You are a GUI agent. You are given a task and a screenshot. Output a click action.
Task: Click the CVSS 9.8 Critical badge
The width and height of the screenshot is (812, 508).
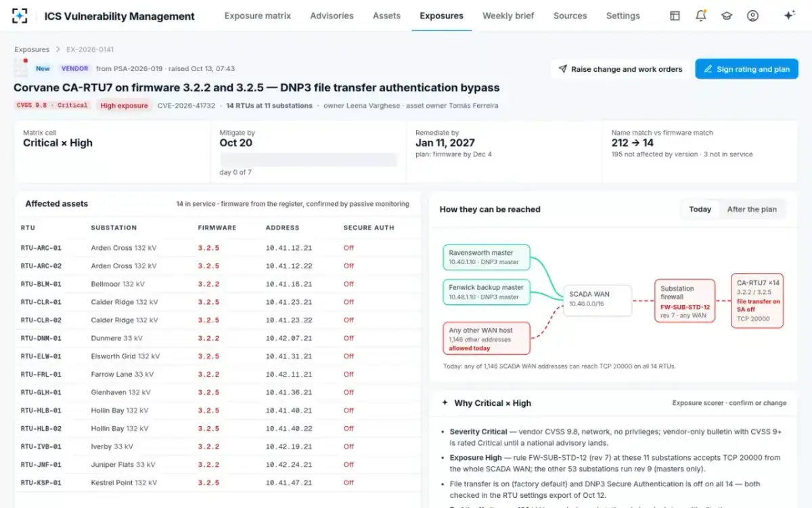(x=53, y=106)
